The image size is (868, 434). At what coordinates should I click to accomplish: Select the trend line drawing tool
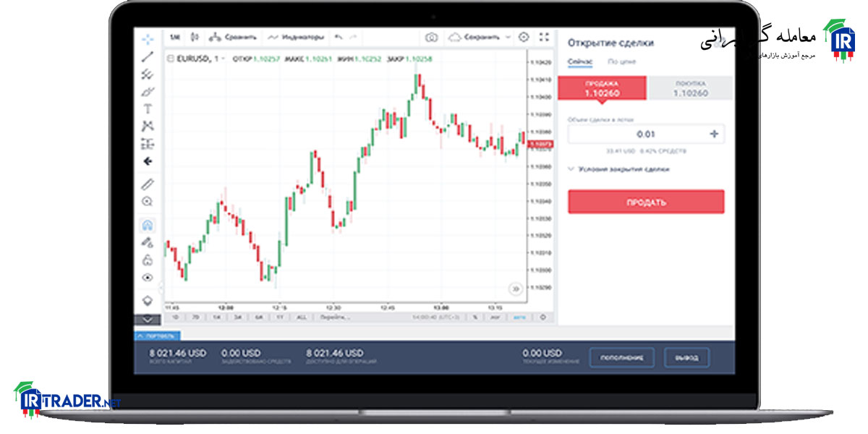click(x=148, y=56)
